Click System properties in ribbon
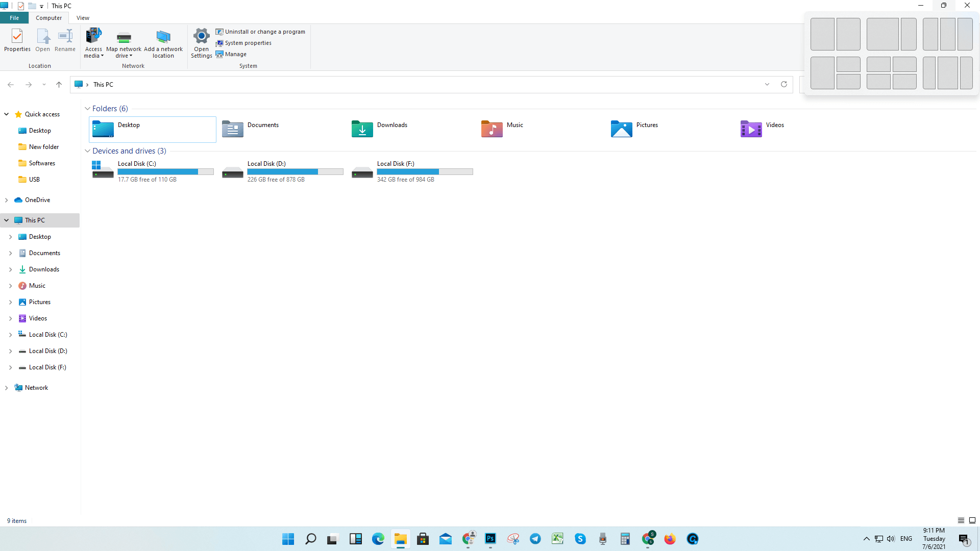The height and width of the screenshot is (551, 980). coord(248,43)
